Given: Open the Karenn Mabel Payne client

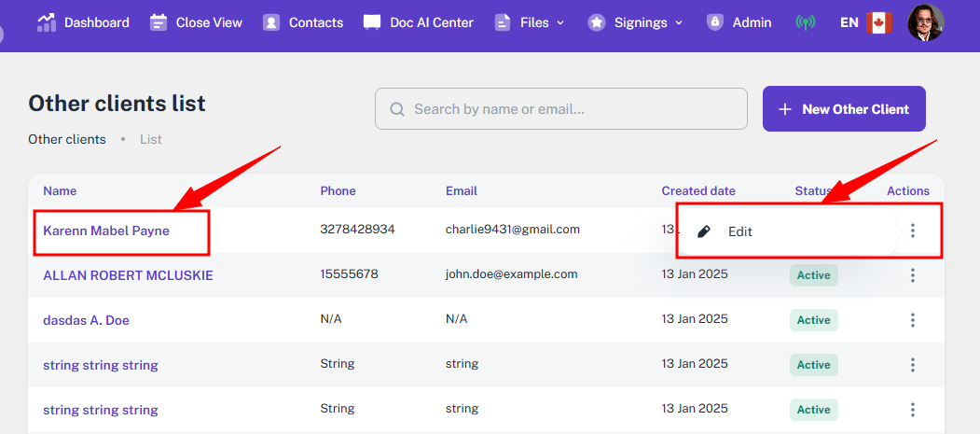Looking at the screenshot, I should [106, 231].
